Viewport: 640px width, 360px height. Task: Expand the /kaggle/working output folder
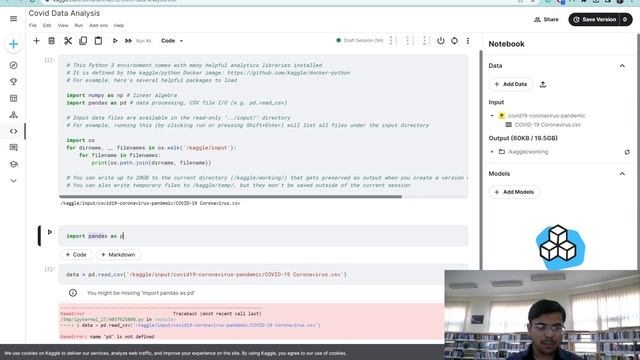tap(492, 151)
